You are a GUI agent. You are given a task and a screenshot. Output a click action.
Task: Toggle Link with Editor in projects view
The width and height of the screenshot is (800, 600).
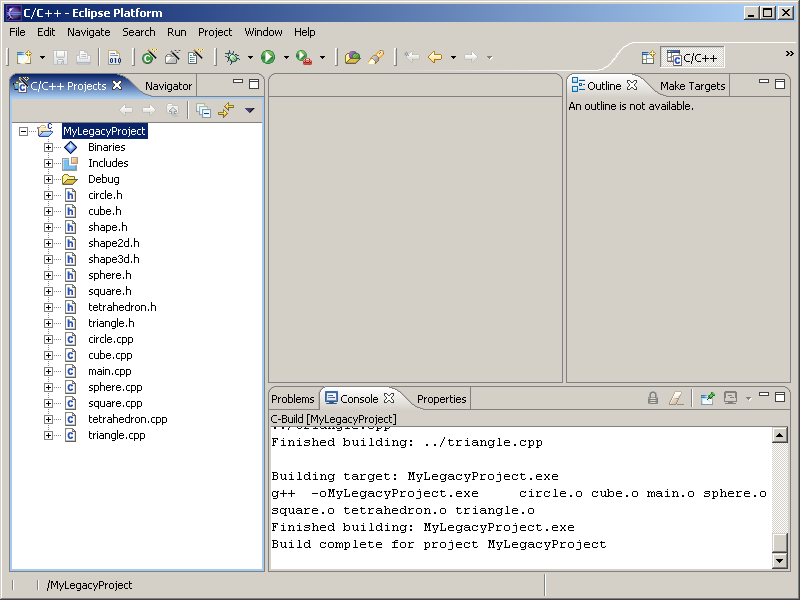[x=226, y=110]
